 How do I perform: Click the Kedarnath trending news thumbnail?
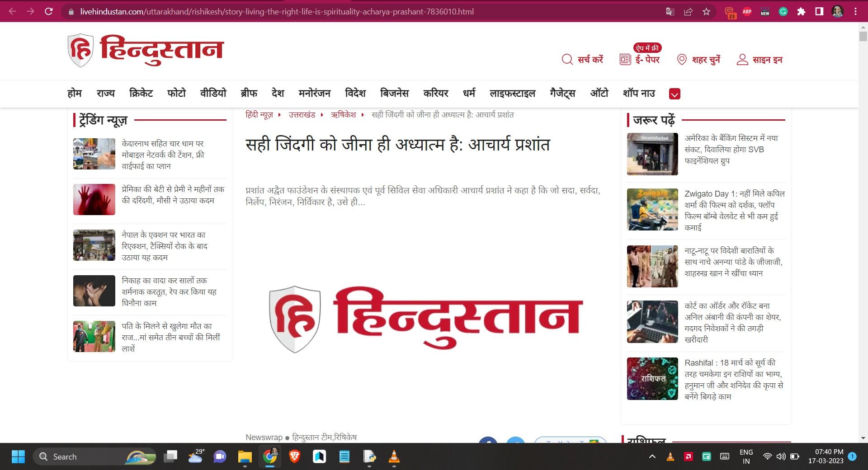click(x=94, y=154)
